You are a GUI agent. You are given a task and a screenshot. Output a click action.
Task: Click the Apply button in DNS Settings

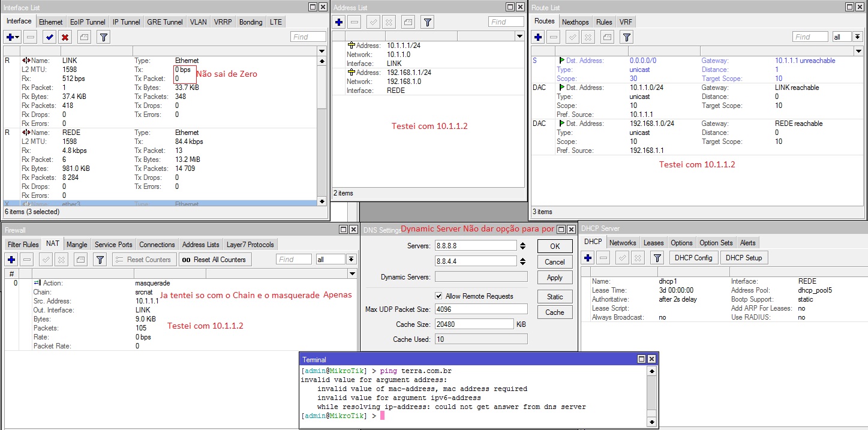554,278
